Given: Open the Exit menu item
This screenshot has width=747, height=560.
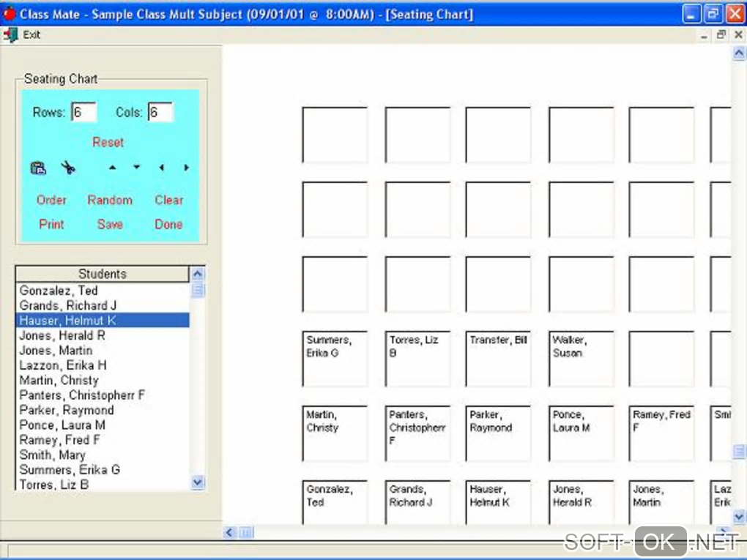Looking at the screenshot, I should pyautogui.click(x=31, y=34).
